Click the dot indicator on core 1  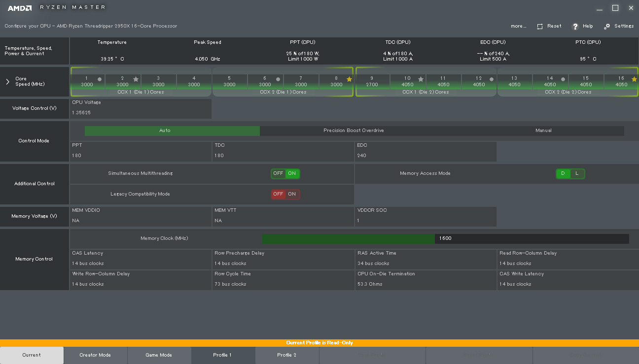(100, 79)
